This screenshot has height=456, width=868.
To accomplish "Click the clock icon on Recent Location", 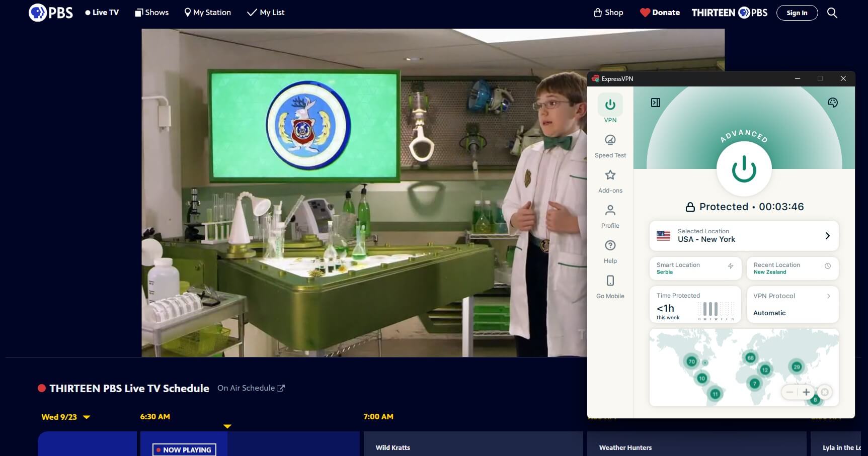I will pos(828,266).
